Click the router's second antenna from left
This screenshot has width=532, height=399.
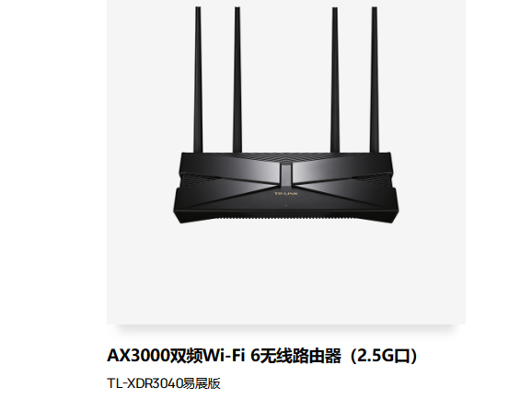coord(237,80)
